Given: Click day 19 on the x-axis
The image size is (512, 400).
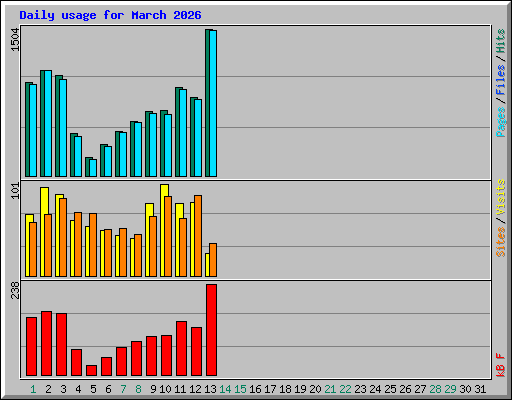Looking at the screenshot, I should [x=300, y=389].
